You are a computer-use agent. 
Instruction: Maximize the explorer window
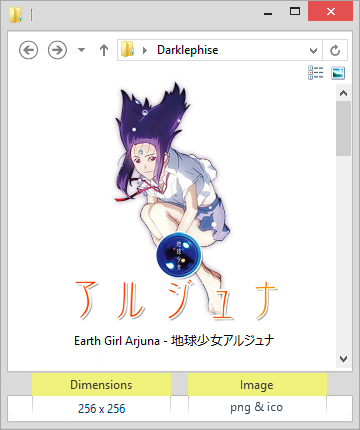295,12
